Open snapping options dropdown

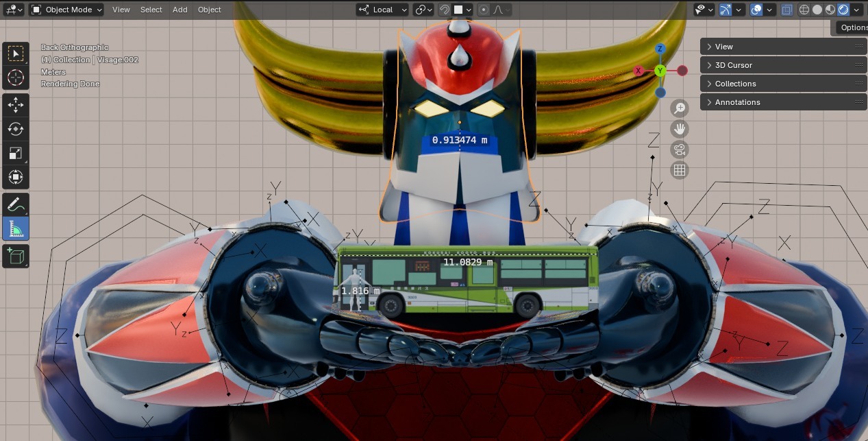tap(462, 10)
